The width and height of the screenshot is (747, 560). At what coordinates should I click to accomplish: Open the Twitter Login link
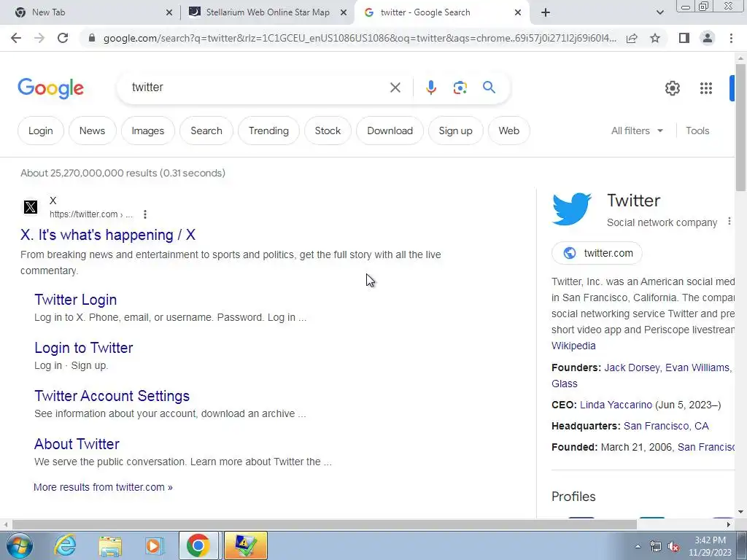(75, 300)
